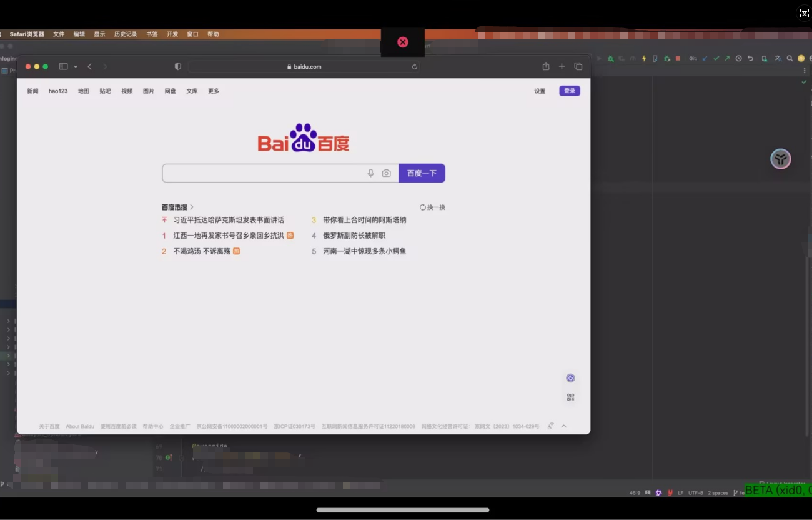
Task: Open a new tab with the plus icon
Action: tap(562, 66)
